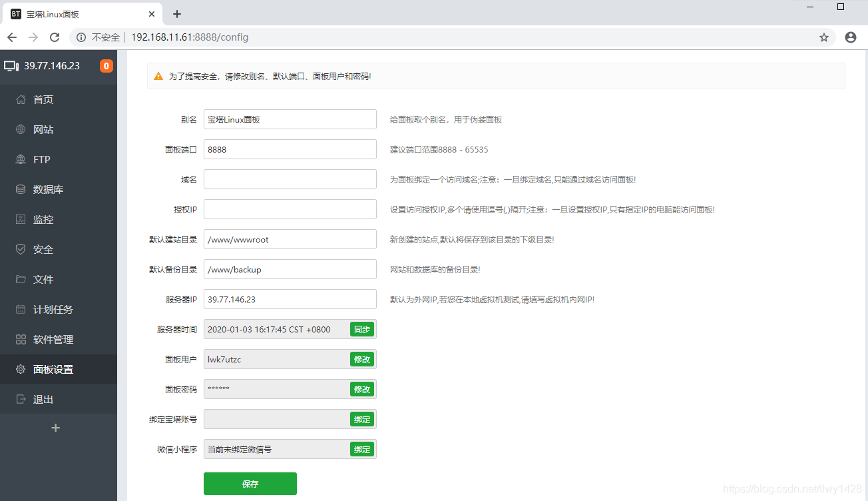Viewport: 868px width, 501px height.
Task: Open 软件管理 in the sidebar
Action: click(x=59, y=339)
